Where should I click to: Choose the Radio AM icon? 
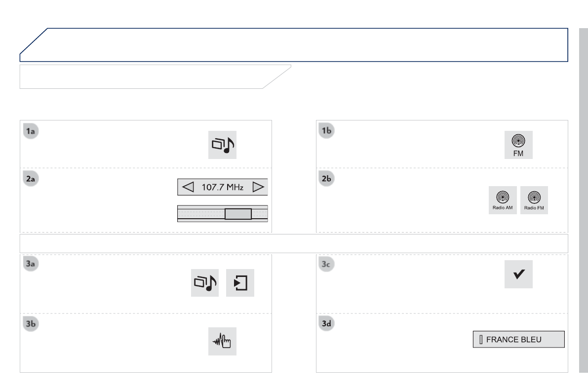point(503,200)
